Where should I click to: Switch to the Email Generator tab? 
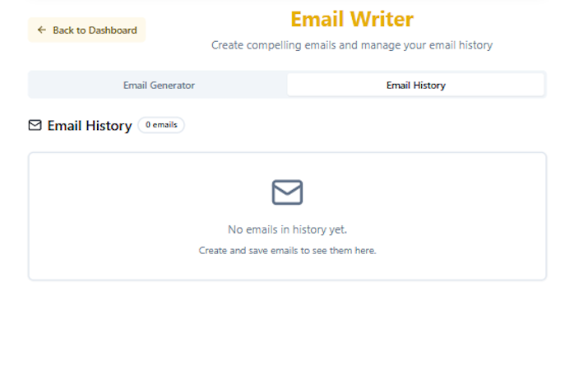[159, 85]
